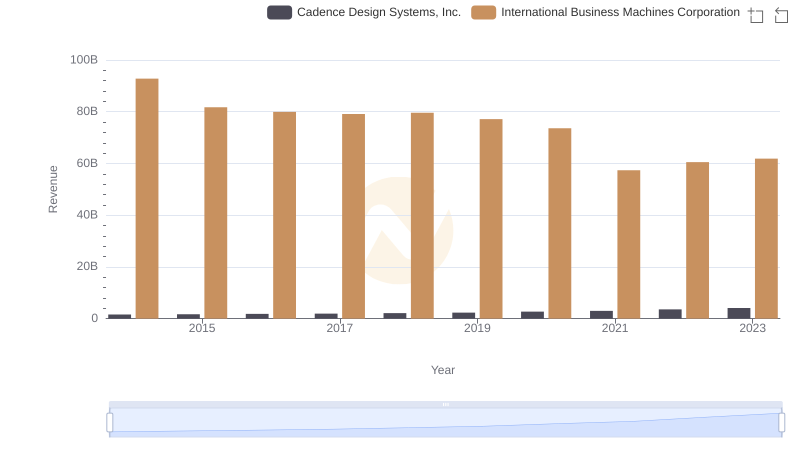The image size is (800, 461).
Task: Click the 80B y-axis label
Action: (87, 111)
